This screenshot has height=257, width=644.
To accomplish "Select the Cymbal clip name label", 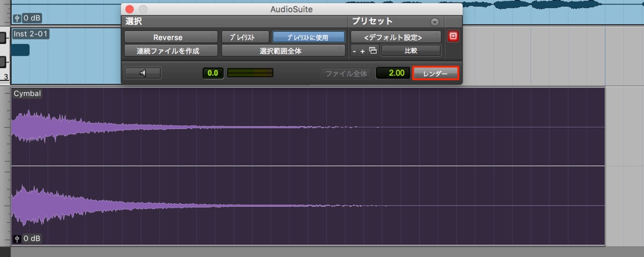I will (x=27, y=93).
